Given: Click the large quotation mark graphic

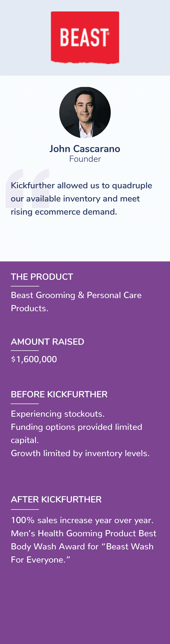Looking at the screenshot, I should (27, 188).
